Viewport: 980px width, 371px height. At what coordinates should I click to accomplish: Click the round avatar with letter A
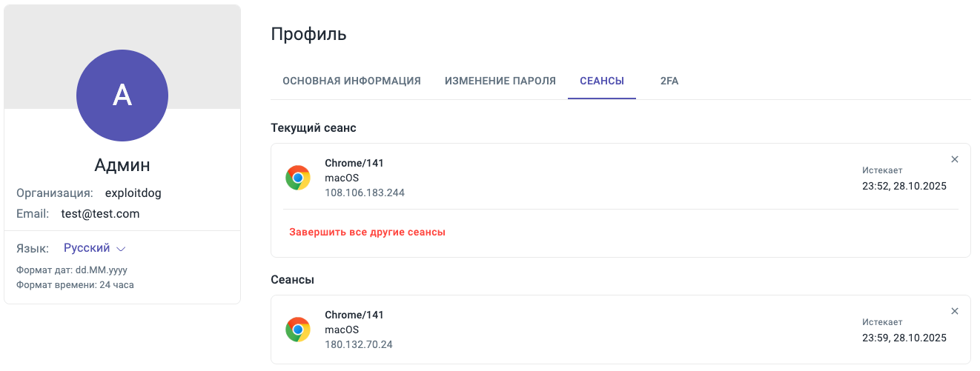coord(122,96)
